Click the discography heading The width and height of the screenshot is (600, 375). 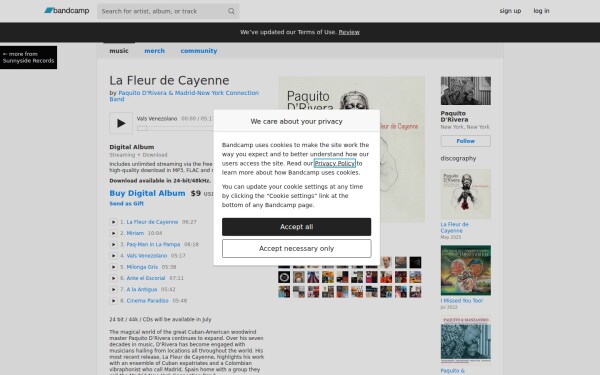[458, 158]
